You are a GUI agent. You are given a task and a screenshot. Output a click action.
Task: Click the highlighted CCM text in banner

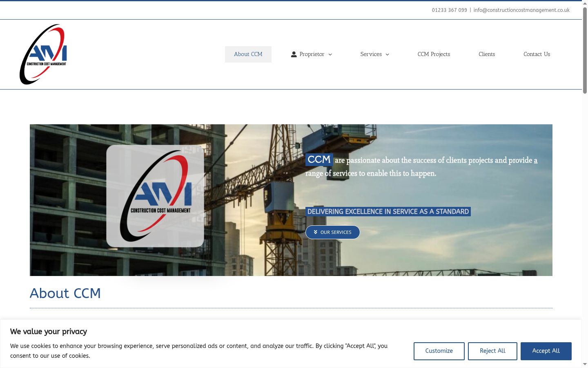(319, 159)
